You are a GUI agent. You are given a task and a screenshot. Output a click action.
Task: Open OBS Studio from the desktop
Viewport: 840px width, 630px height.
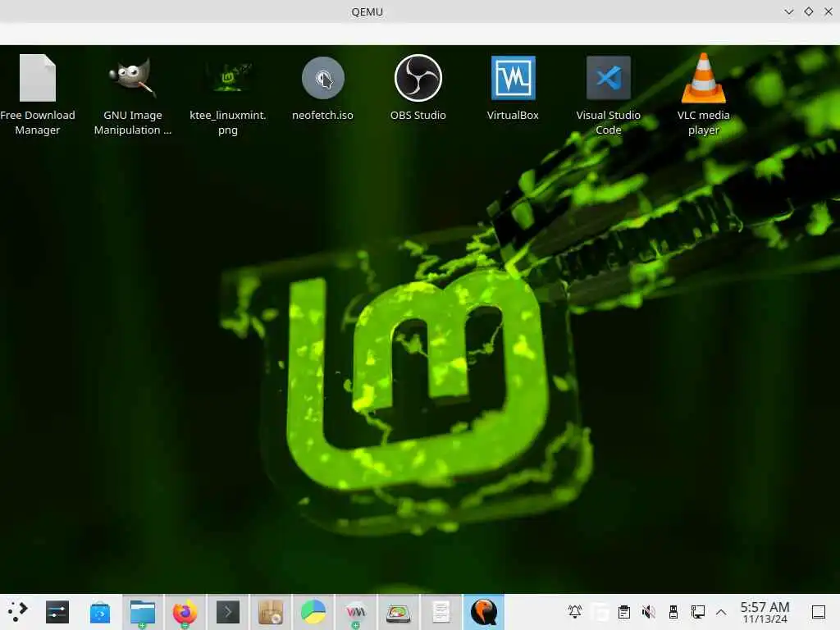[418, 88]
